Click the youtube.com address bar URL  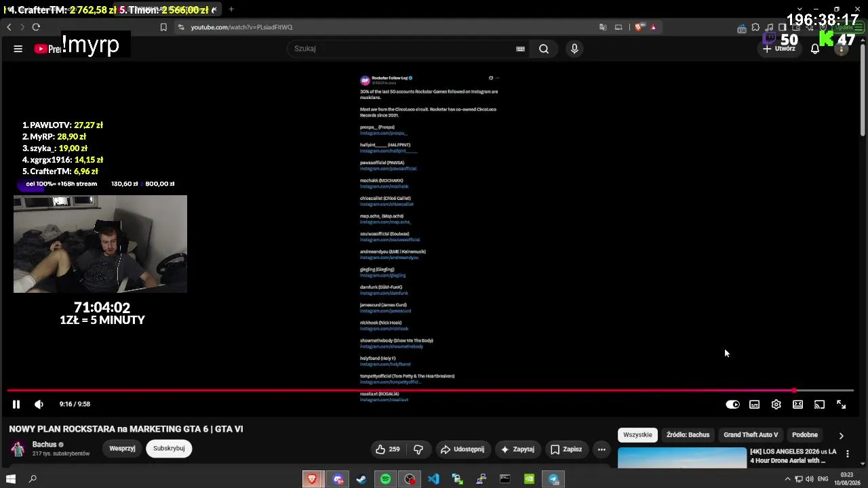click(241, 27)
